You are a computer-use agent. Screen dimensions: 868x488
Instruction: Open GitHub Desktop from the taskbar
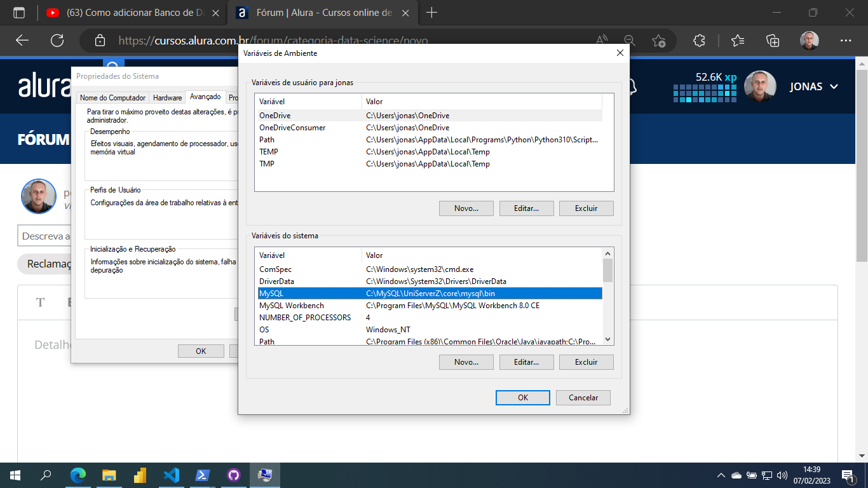pyautogui.click(x=234, y=475)
